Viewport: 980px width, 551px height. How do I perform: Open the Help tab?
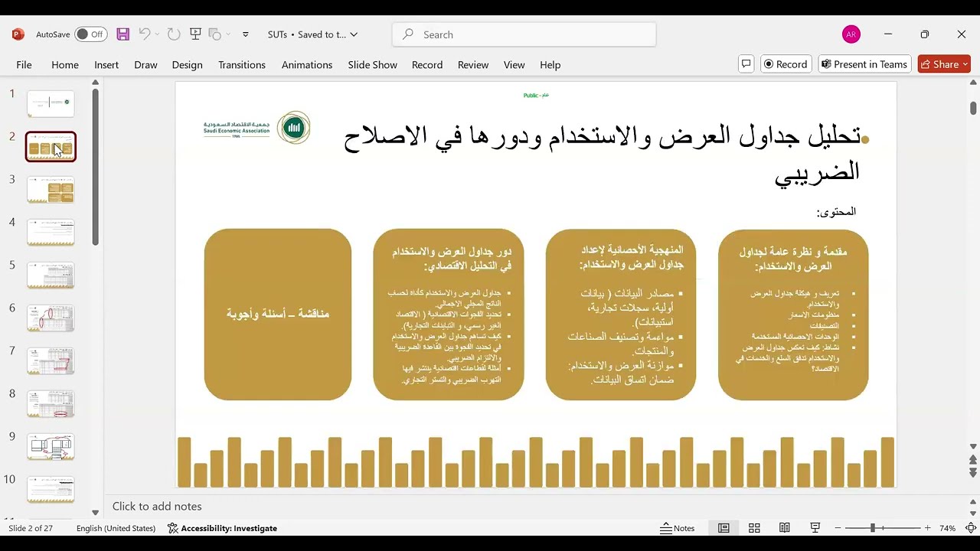[550, 65]
